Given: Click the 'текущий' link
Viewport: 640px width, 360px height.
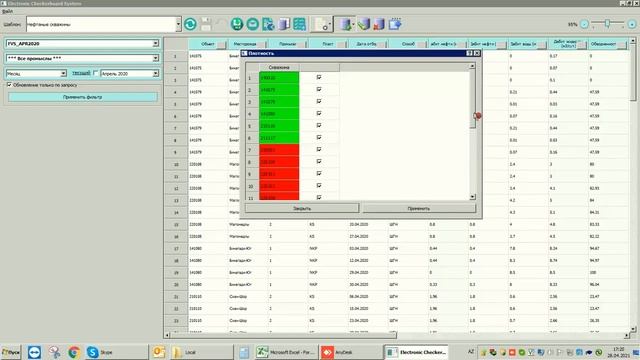Looking at the screenshot, I should coord(81,73).
